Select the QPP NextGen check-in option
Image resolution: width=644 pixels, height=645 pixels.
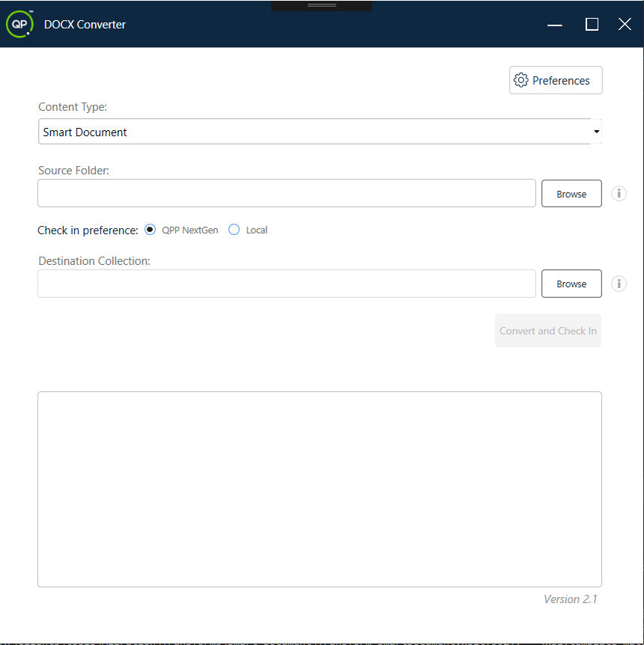[x=151, y=230]
